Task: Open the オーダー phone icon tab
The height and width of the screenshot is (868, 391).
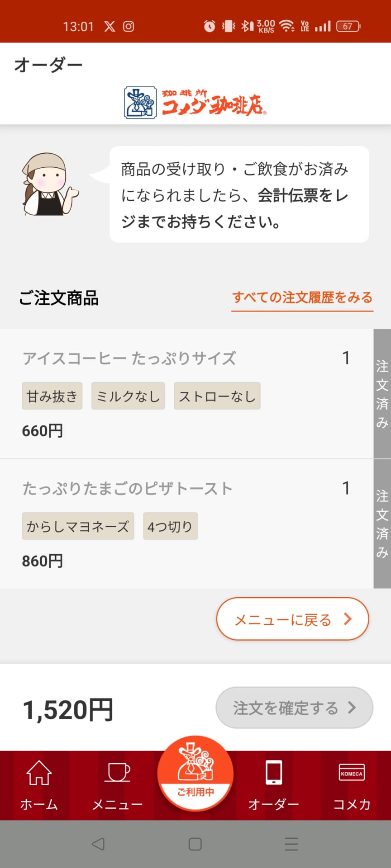Action: coord(274,773)
